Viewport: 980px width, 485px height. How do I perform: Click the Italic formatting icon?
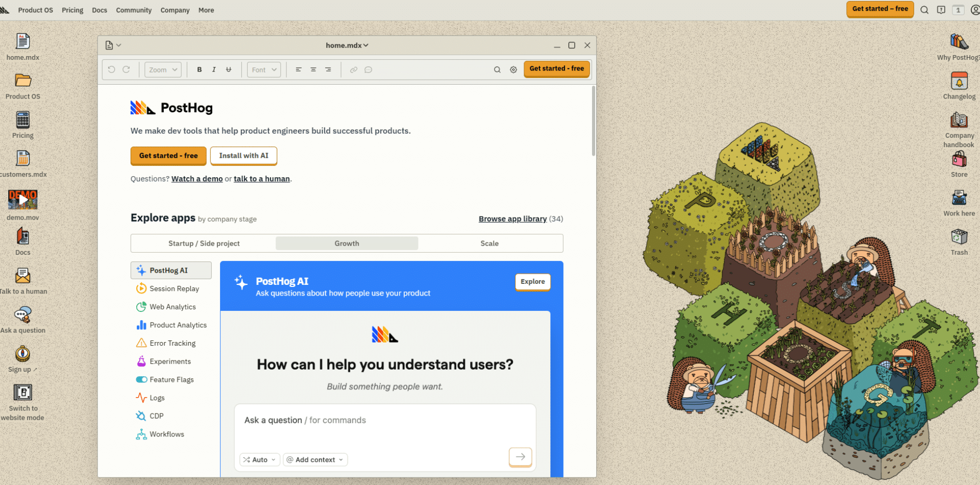click(x=214, y=70)
